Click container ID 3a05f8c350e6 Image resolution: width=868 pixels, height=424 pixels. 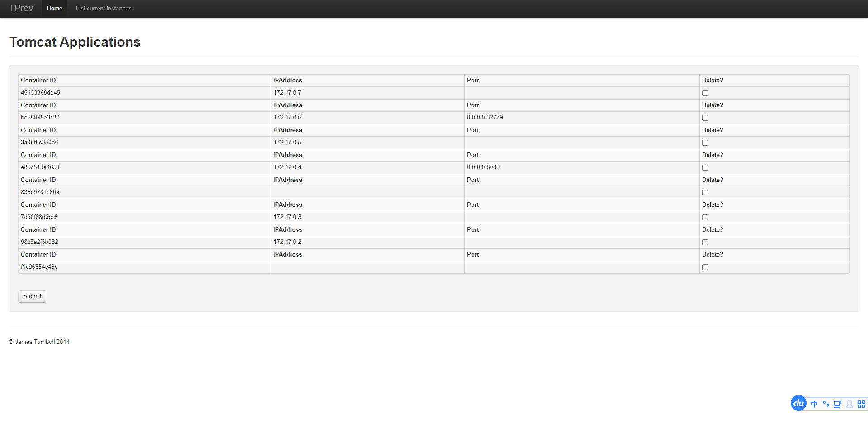[39, 143]
